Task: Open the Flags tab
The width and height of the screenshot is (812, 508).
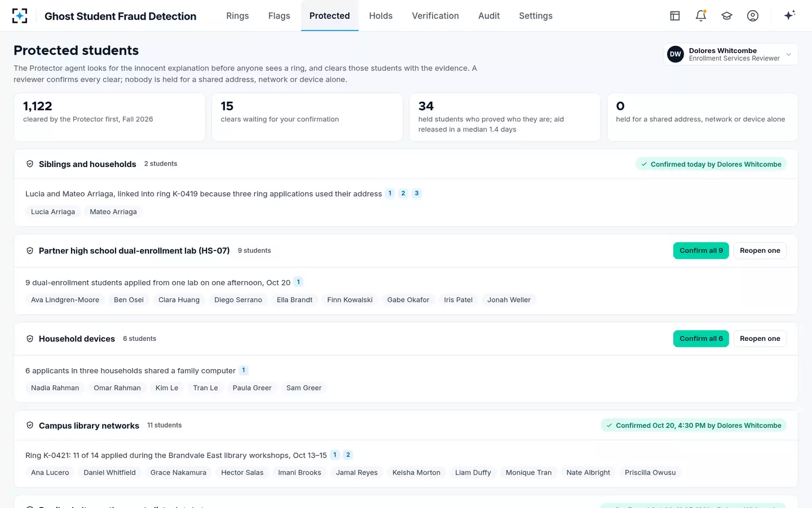Action: point(279,16)
